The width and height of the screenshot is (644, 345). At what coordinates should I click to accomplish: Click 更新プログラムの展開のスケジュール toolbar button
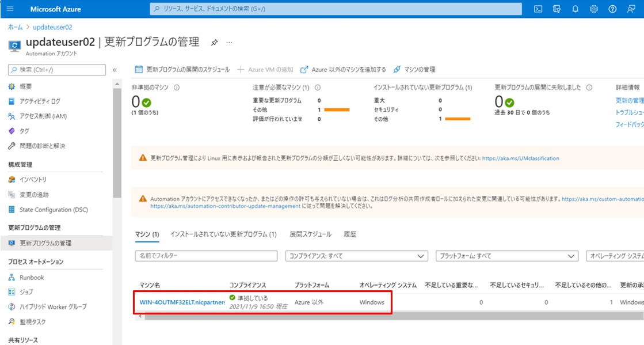tap(182, 70)
